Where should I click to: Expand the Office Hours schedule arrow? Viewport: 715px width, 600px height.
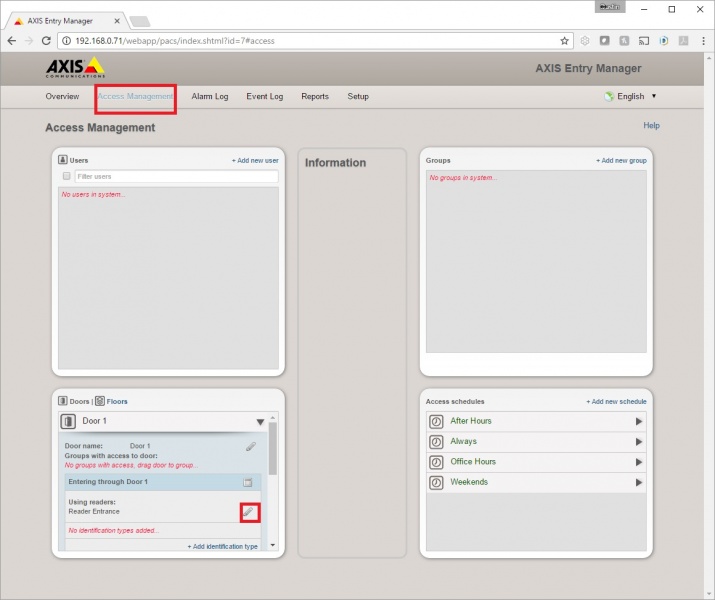pyautogui.click(x=639, y=462)
